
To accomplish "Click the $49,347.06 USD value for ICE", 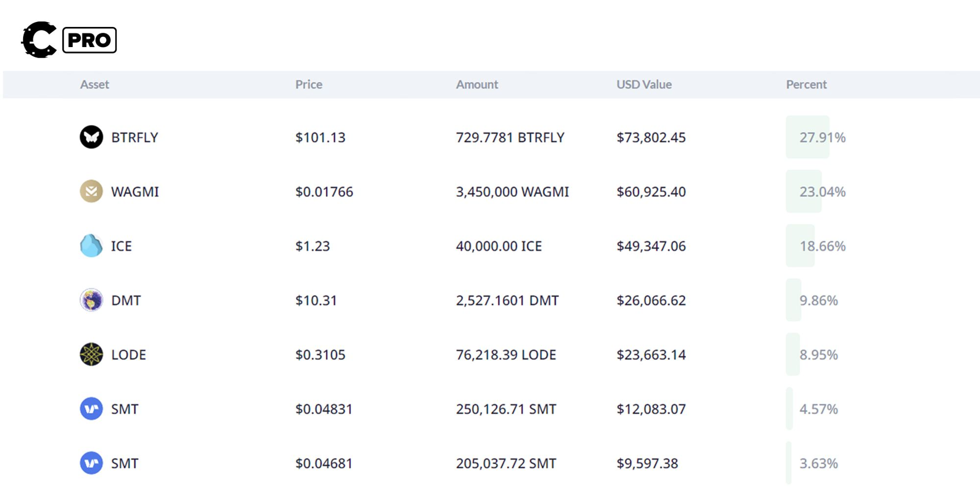I will (652, 246).
